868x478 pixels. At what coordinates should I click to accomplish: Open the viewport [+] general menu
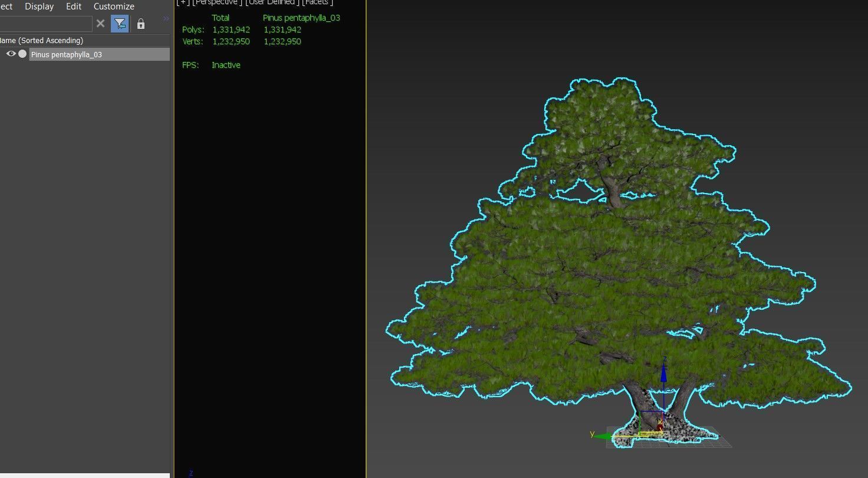pos(183,2)
